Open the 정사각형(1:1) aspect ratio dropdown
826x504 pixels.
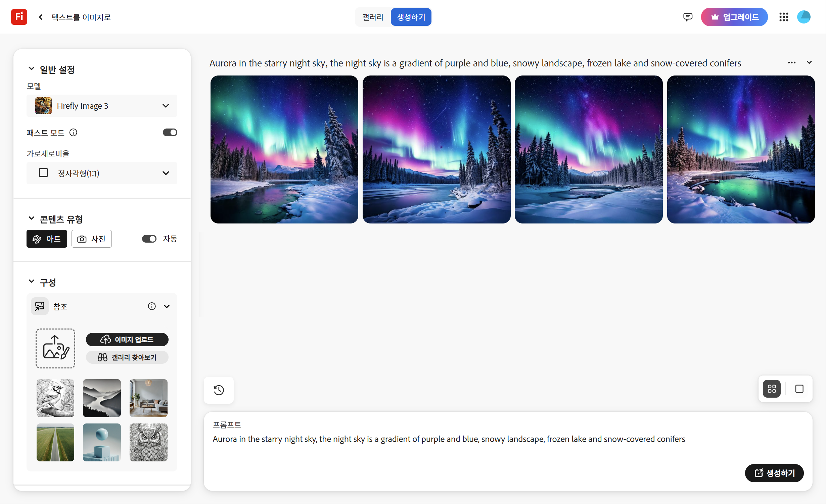tap(102, 173)
